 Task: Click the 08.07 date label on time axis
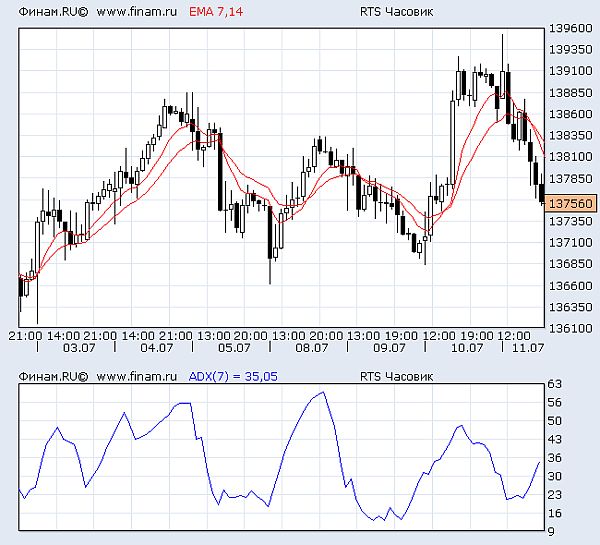(x=311, y=348)
